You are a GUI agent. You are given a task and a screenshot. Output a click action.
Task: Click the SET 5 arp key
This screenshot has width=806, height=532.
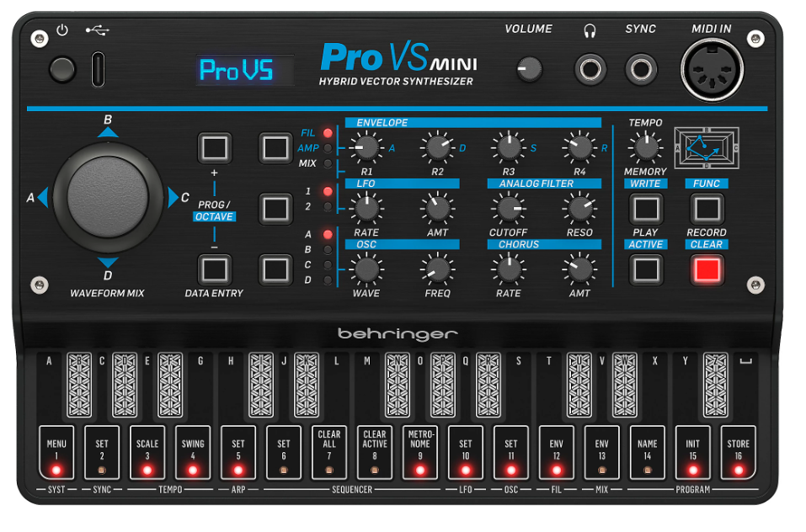point(238,452)
